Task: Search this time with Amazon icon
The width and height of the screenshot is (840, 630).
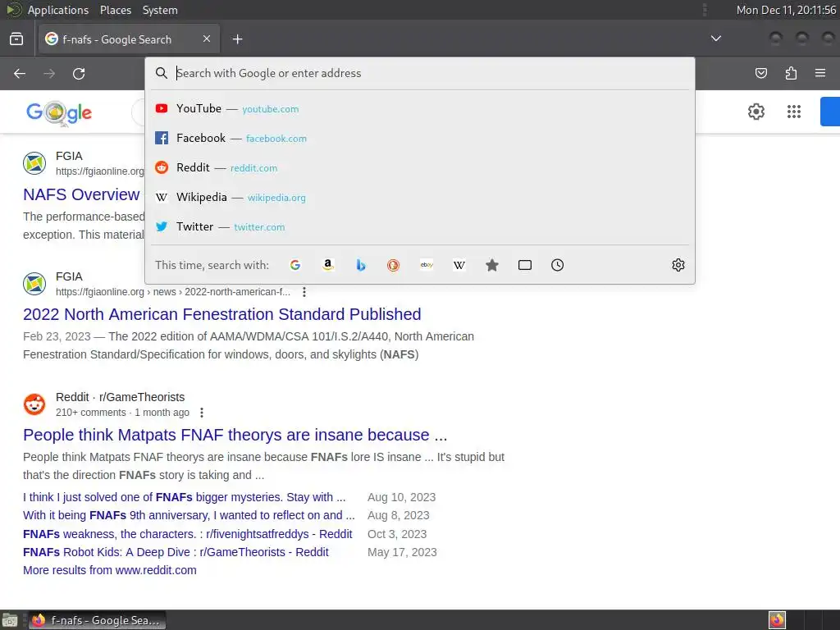Action: coord(328,265)
